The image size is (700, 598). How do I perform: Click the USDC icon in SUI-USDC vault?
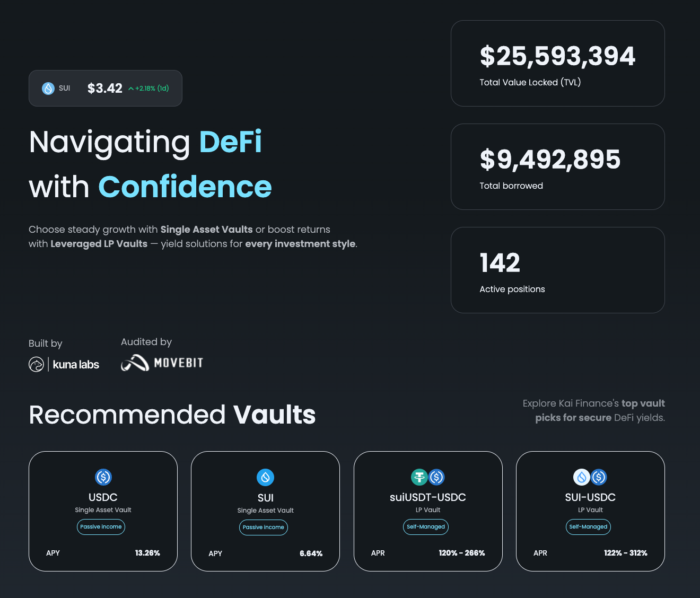point(599,477)
